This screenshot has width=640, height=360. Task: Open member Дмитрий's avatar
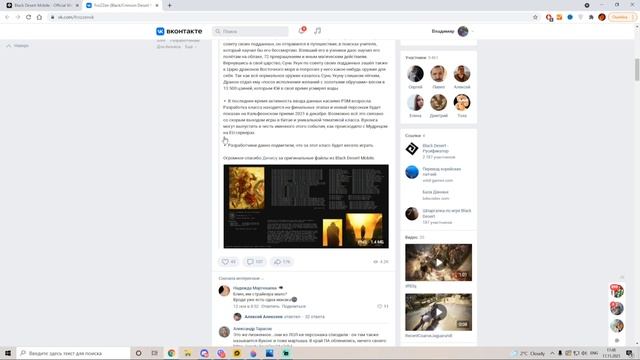click(x=438, y=102)
